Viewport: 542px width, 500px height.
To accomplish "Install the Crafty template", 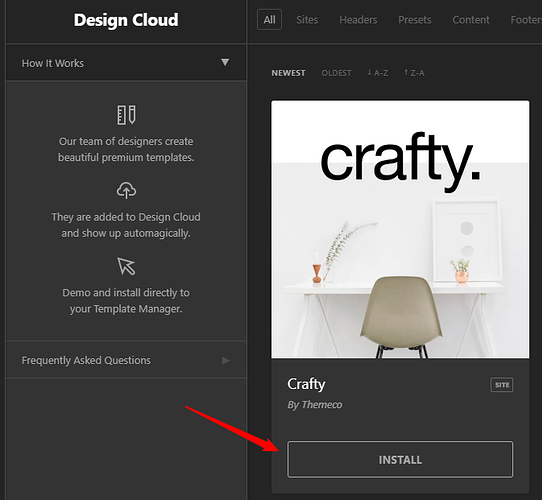I will point(400,460).
